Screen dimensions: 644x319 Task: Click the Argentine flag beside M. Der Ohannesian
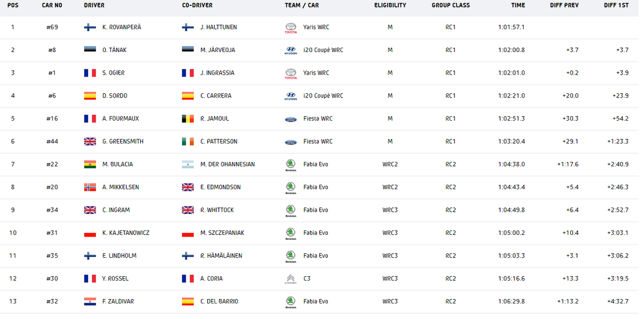pos(188,165)
